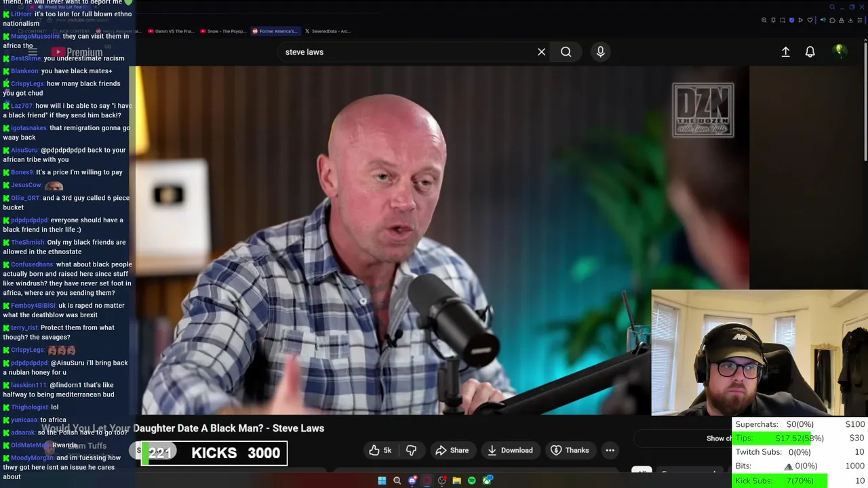Click chat message from lasskinn111
This screenshot has width=868, height=488.
pyautogui.click(x=58, y=390)
